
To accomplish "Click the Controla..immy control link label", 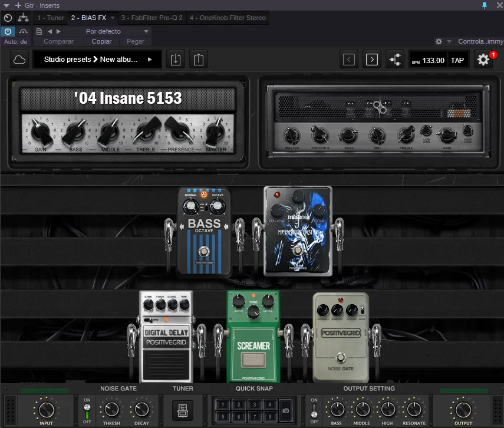I will (480, 41).
